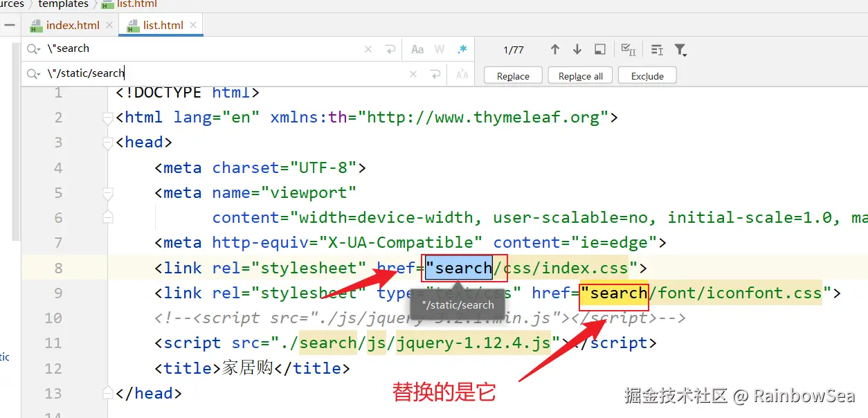The height and width of the screenshot is (418, 868).
Task: Click the closing head tag on line 13
Action: (x=149, y=393)
